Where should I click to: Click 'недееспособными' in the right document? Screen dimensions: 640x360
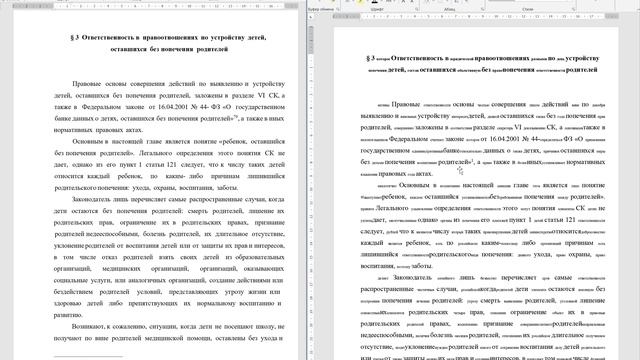point(387,336)
